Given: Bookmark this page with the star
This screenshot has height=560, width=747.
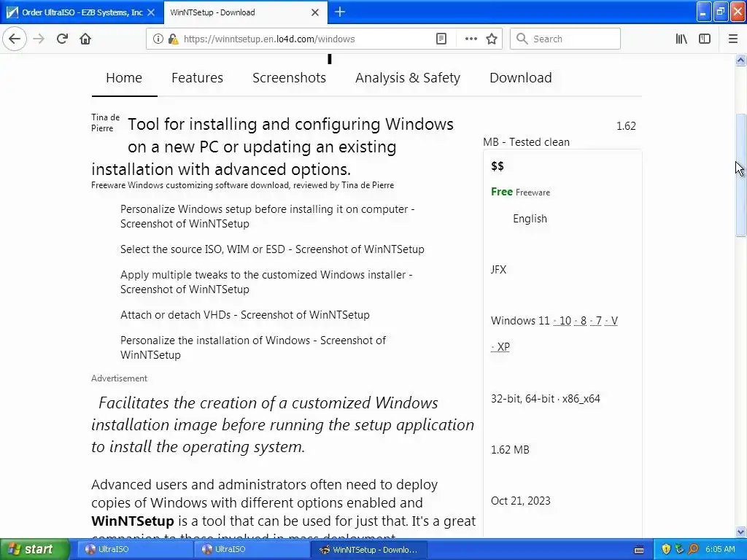Looking at the screenshot, I should pos(492,39).
